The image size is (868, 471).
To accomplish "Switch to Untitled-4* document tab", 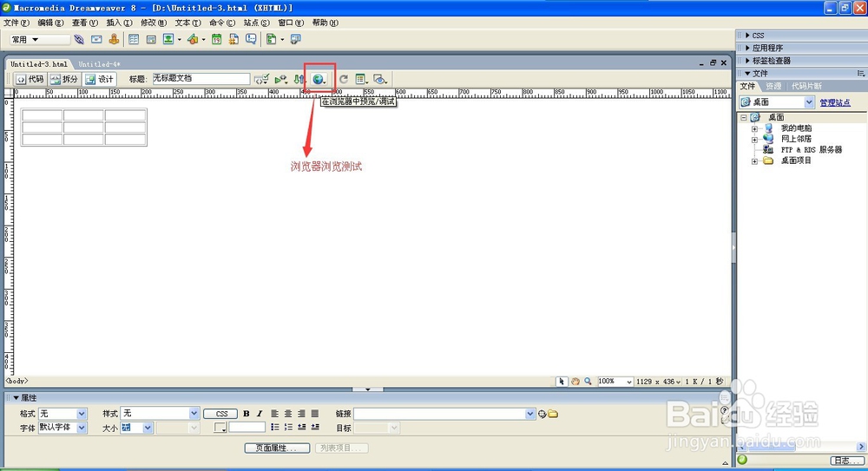I will click(99, 64).
